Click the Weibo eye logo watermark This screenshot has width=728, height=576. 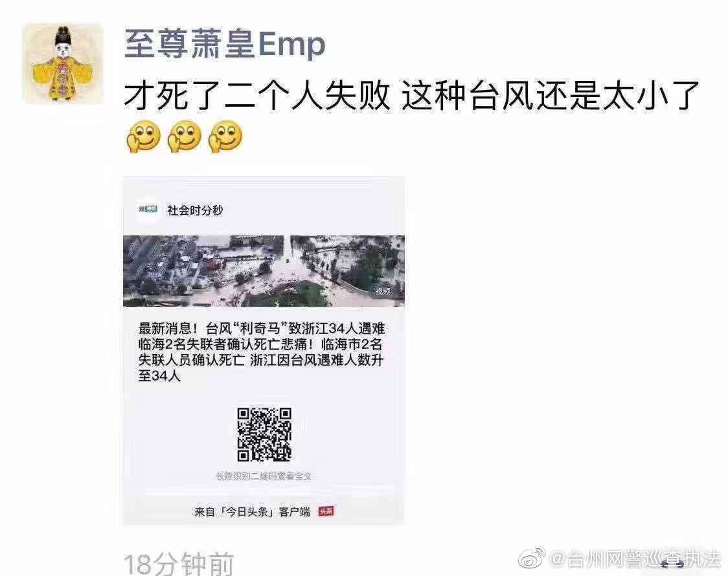coord(532,557)
